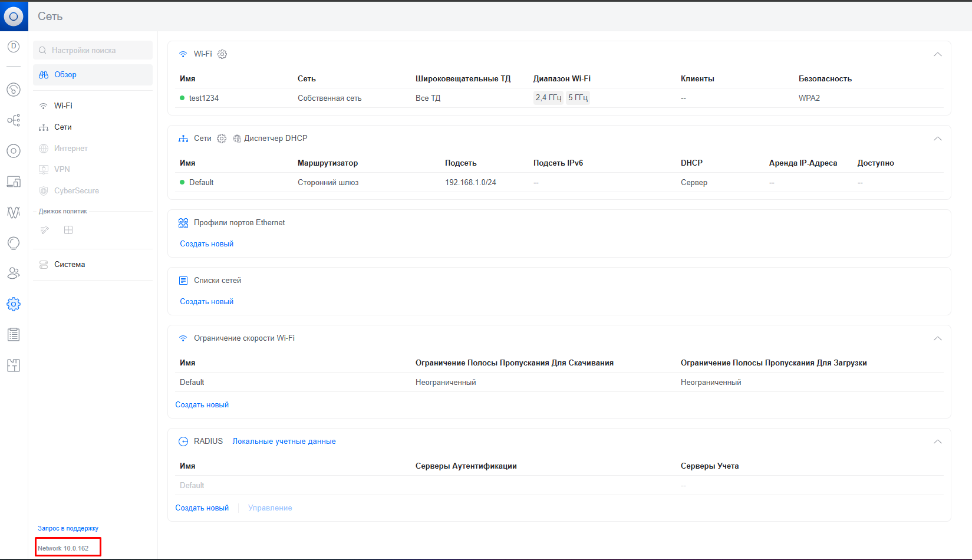Collapse the Ограничение скорости Wi-Fi section
The height and width of the screenshot is (560, 972).
pyautogui.click(x=937, y=338)
